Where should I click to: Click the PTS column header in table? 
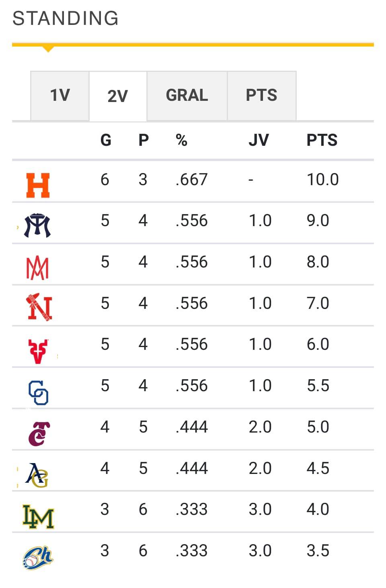coord(322,140)
